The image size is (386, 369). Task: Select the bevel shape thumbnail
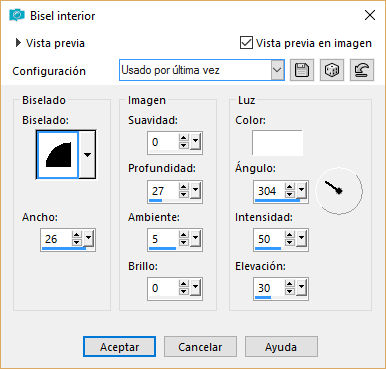coord(58,154)
